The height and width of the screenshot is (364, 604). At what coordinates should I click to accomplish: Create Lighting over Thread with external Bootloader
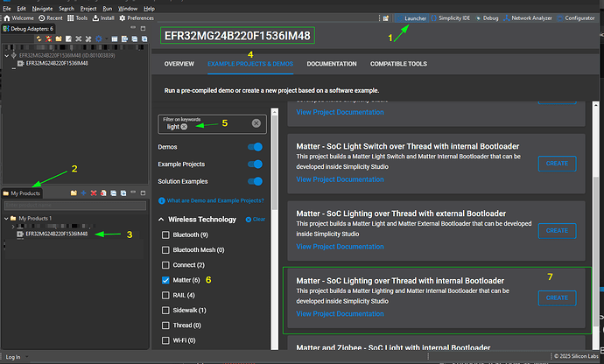pos(557,231)
